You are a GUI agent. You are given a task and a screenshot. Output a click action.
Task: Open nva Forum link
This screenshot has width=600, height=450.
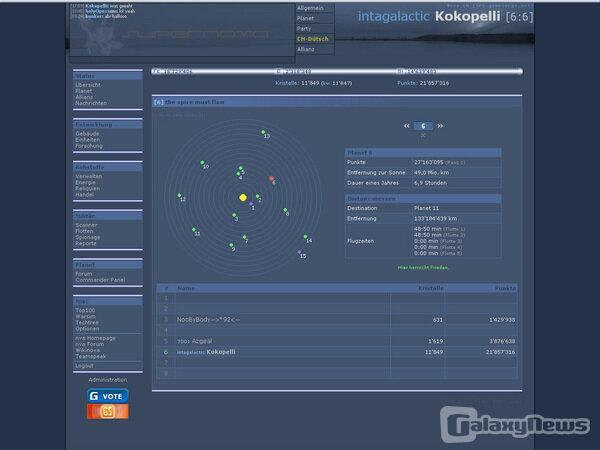coord(90,344)
